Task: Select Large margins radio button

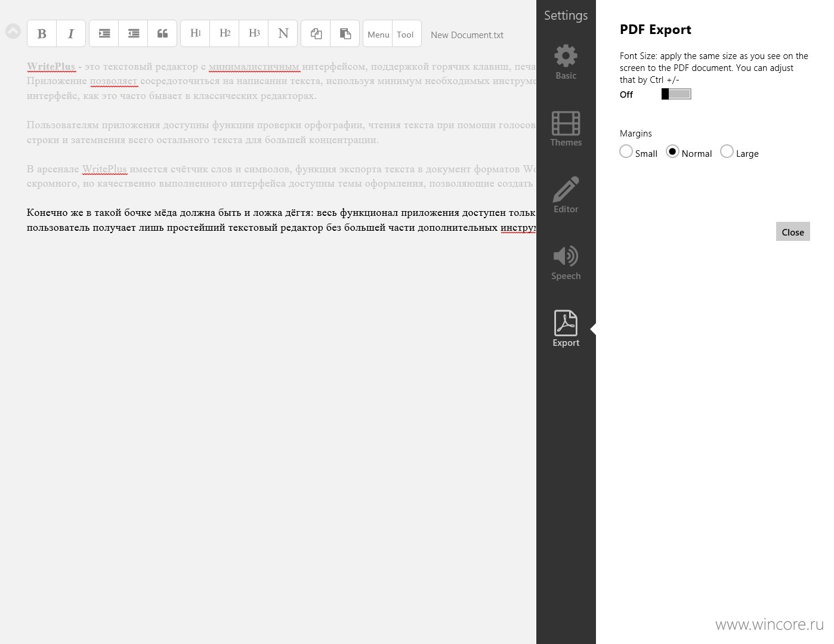Action: [x=727, y=151]
